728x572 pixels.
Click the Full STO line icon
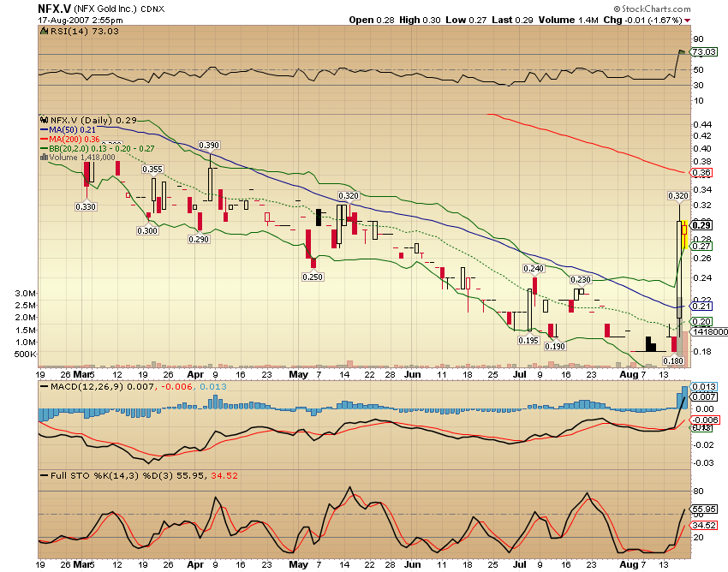pyautogui.click(x=45, y=476)
